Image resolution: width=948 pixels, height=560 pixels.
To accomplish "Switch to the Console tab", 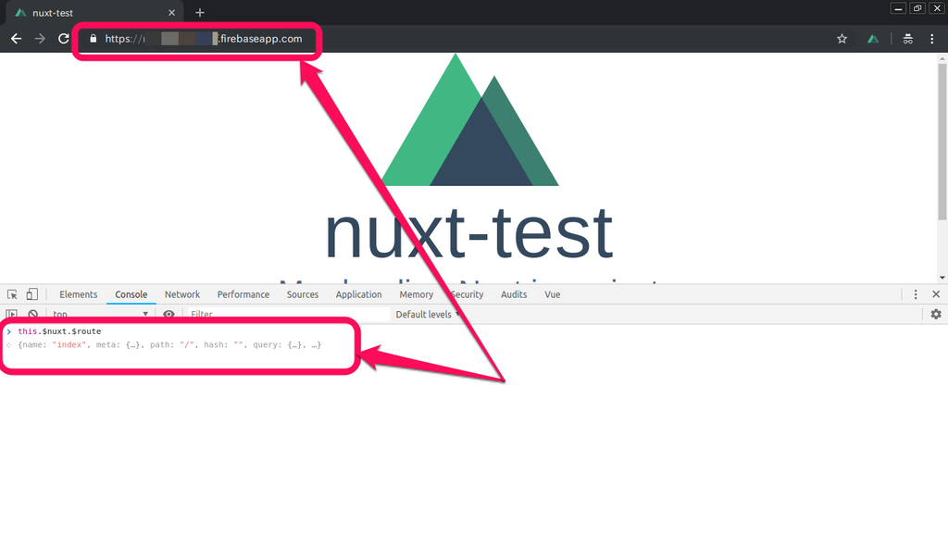I will point(131,294).
